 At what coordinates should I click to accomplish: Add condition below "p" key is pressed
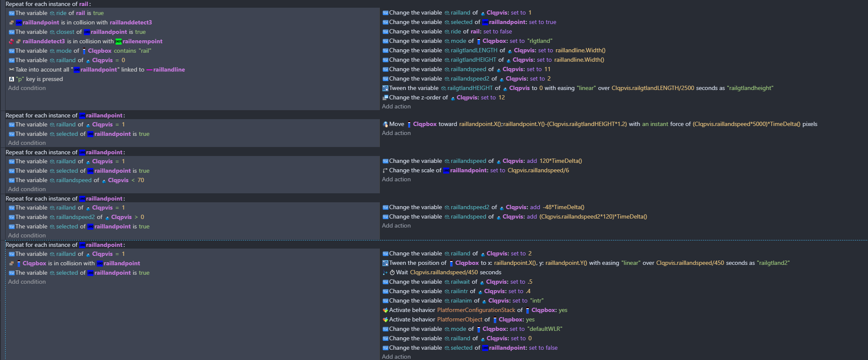coord(27,88)
